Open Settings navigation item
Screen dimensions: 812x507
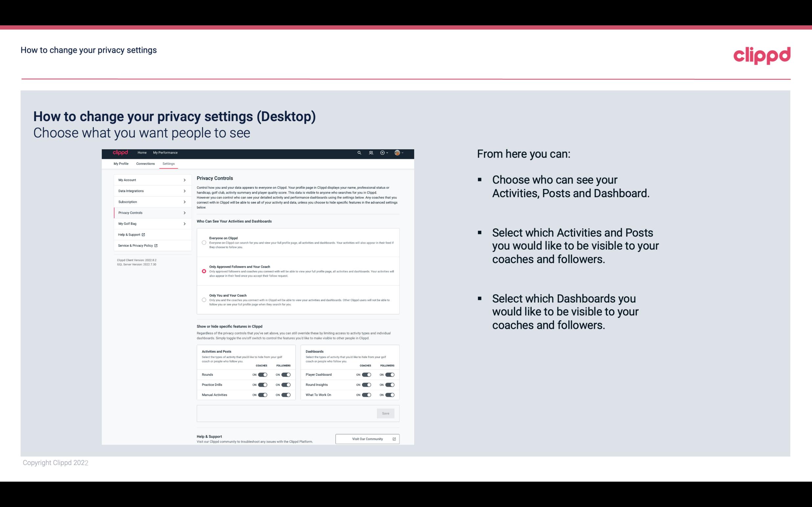169,163
